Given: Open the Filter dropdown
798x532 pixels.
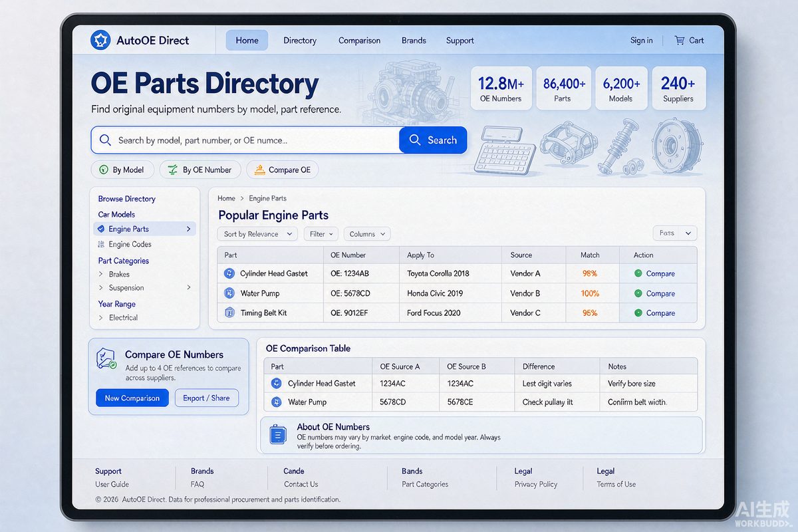Looking at the screenshot, I should (321, 234).
